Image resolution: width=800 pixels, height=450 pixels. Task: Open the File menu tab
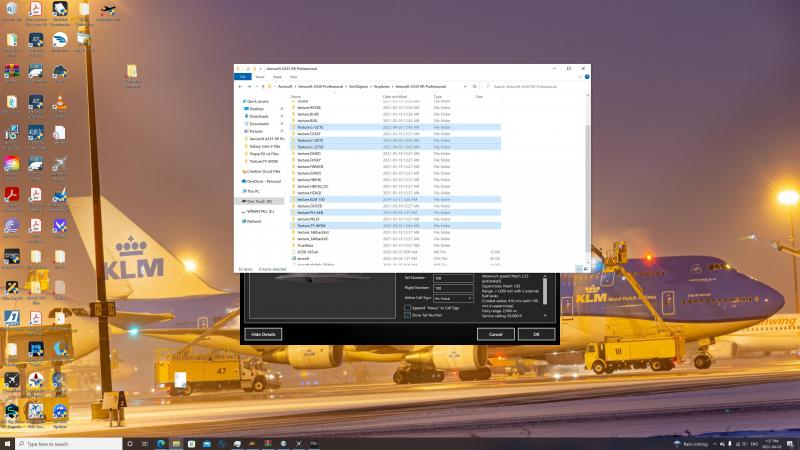point(243,77)
